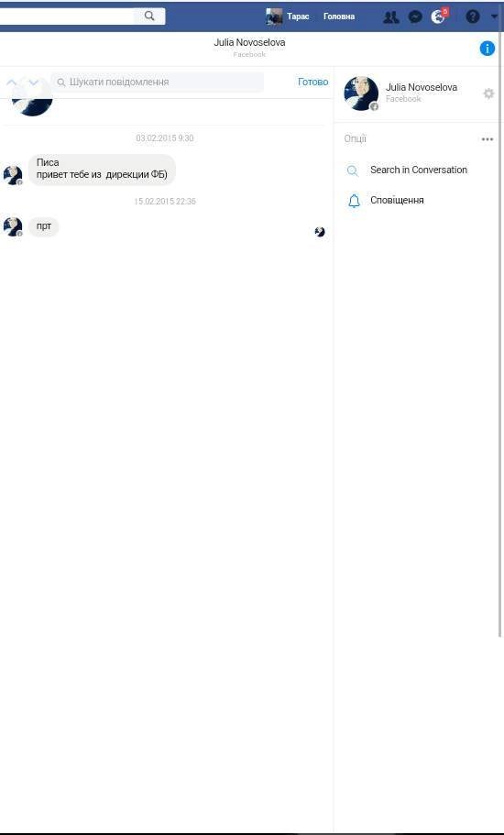Toggle the blue info panel icon

487,49
